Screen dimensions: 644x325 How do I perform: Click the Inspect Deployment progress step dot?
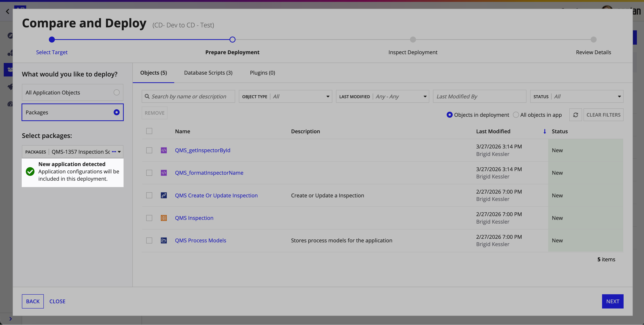(x=413, y=40)
